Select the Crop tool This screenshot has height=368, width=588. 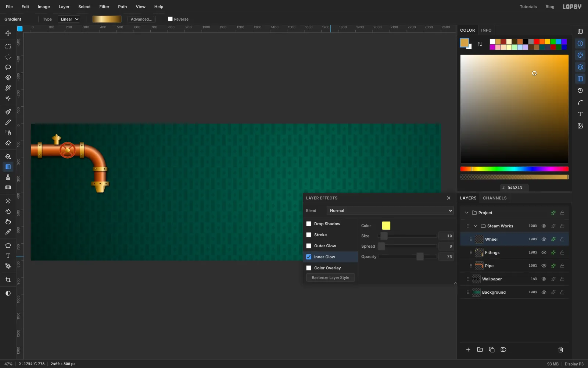click(x=8, y=280)
